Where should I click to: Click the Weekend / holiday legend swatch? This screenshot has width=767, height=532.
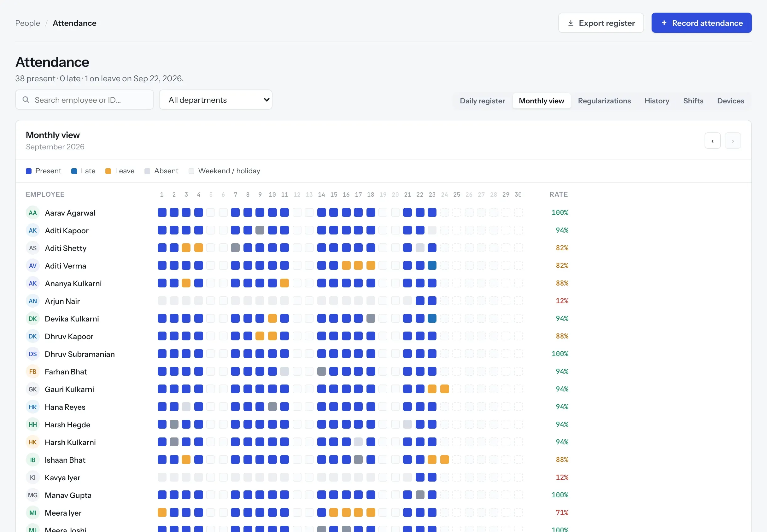click(x=191, y=171)
